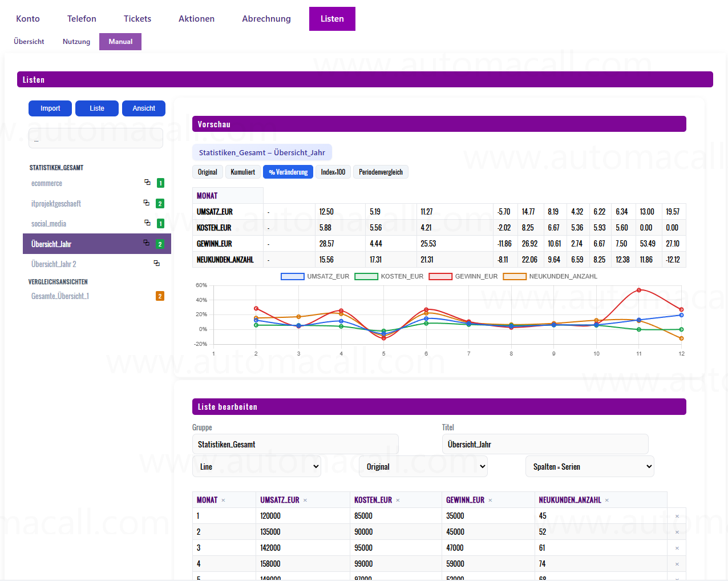Image resolution: width=728 pixels, height=581 pixels.
Task: Open the Line chart type dropdown
Action: [257, 467]
